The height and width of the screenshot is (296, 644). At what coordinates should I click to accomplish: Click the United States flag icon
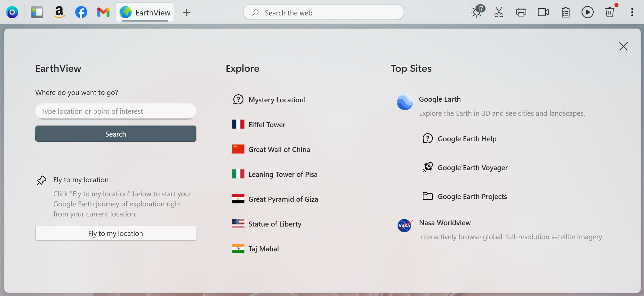(238, 224)
